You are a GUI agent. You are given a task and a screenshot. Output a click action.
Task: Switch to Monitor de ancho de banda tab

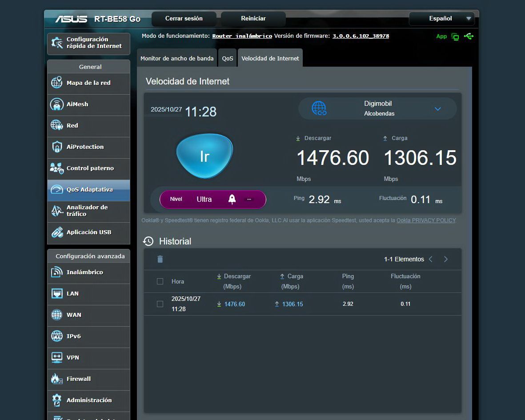point(177,58)
